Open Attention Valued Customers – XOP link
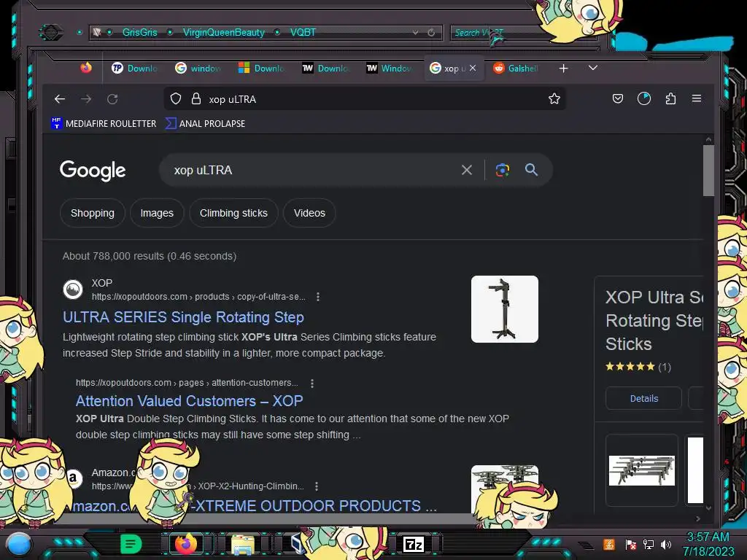This screenshot has width=747, height=560. point(189,401)
